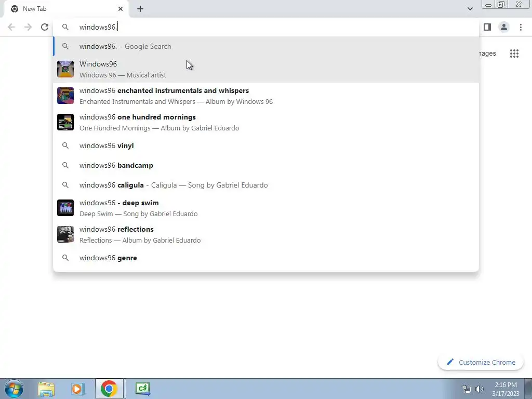The width and height of the screenshot is (532, 399).
Task: Click the One Hundred Mornings album thumbnail
Action: pyautogui.click(x=65, y=122)
